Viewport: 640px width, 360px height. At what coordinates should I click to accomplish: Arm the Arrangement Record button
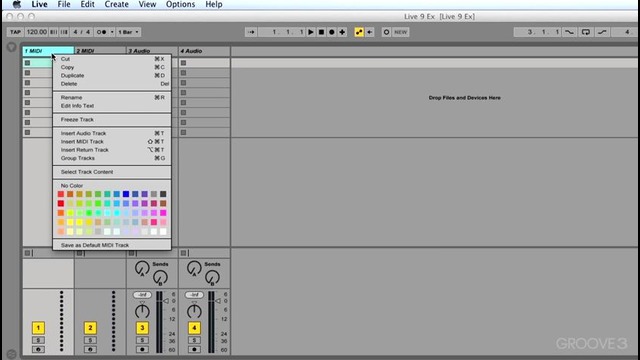(331, 32)
